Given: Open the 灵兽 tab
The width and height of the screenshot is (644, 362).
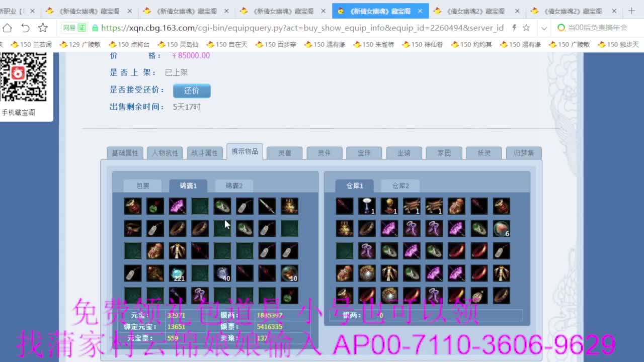Looking at the screenshot, I should click(x=285, y=153).
